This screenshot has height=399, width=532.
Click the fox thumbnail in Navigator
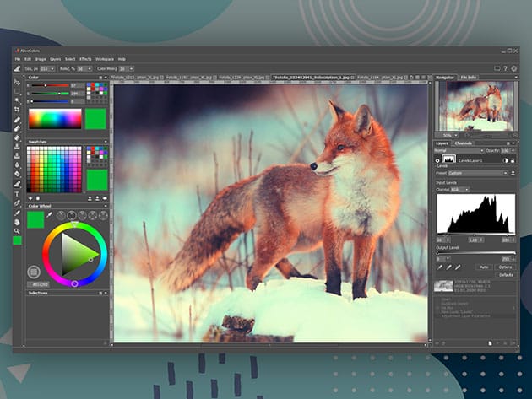pyautogui.click(x=477, y=105)
